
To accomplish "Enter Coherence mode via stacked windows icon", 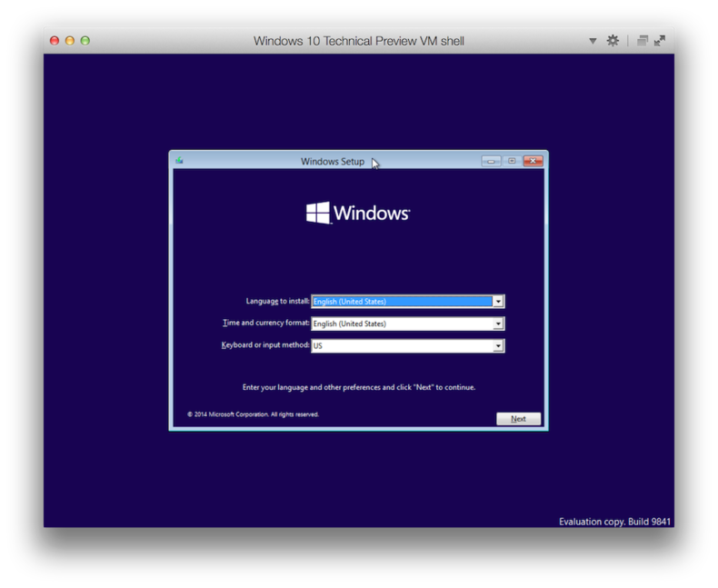I will tap(643, 41).
